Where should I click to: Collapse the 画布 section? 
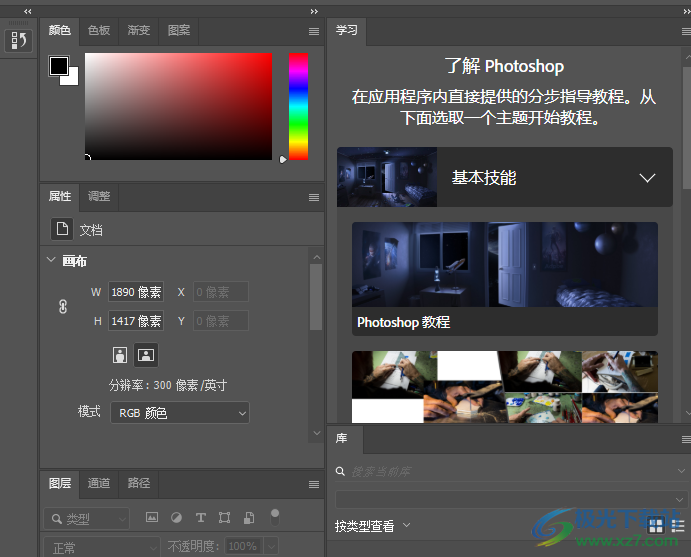point(51,260)
